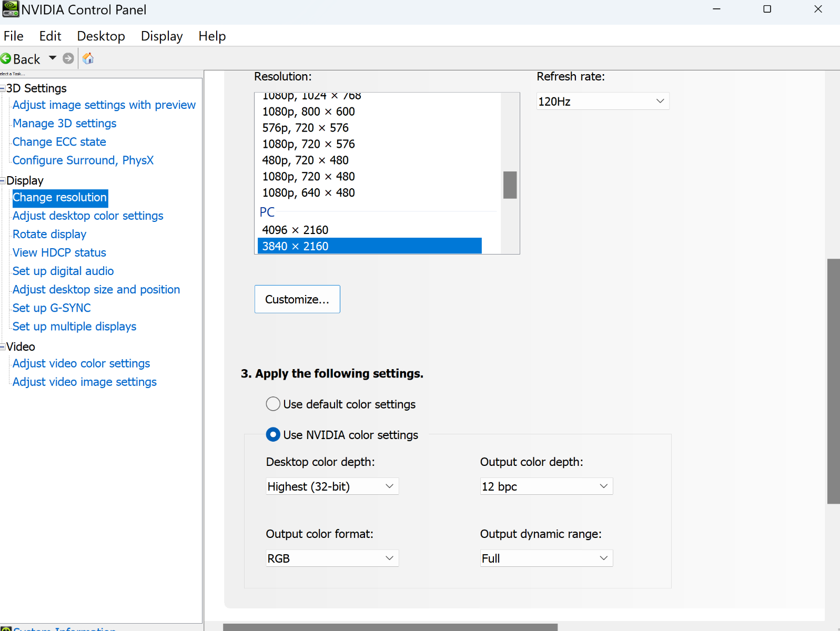Click the resolution list scrollbar thumb
Image resolution: width=840 pixels, height=631 pixels.
click(510, 185)
